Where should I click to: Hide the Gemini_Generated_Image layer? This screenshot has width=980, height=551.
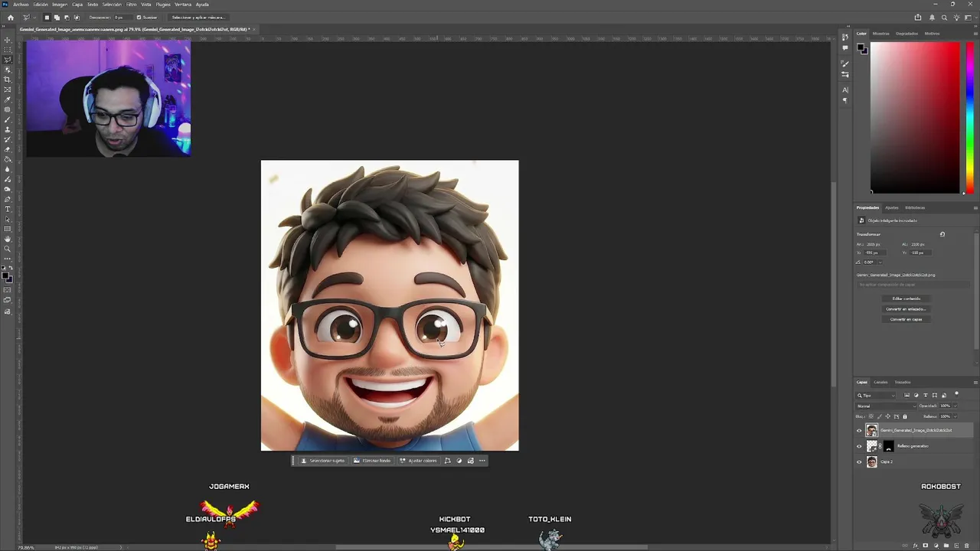click(x=859, y=430)
